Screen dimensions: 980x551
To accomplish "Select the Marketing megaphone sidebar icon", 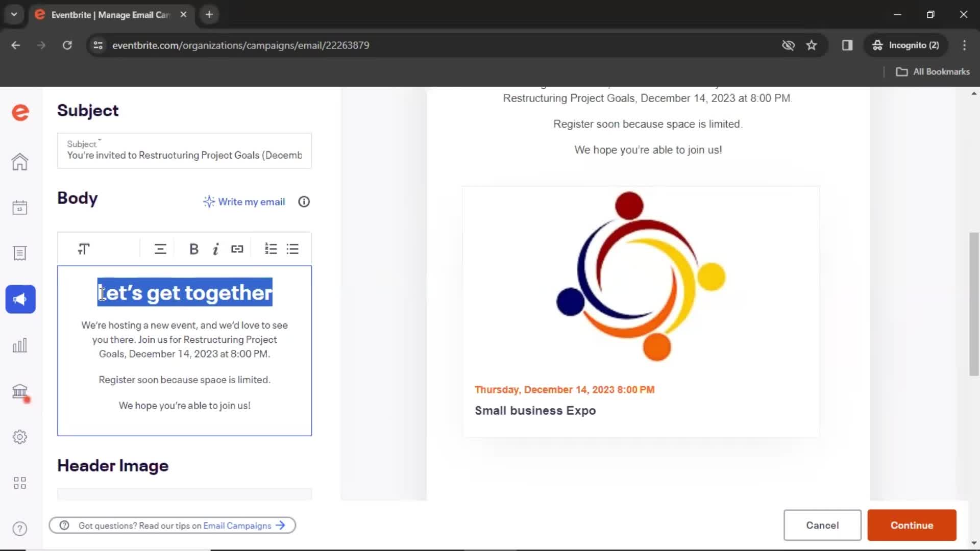I will (20, 299).
